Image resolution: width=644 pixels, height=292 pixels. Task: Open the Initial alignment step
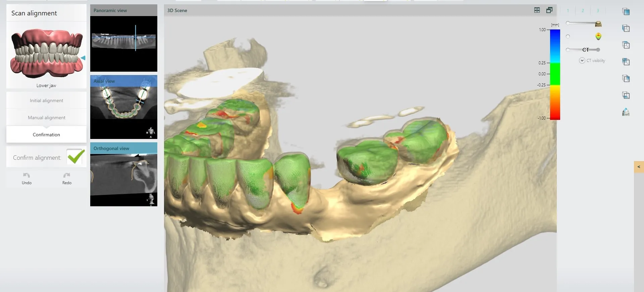point(46,100)
